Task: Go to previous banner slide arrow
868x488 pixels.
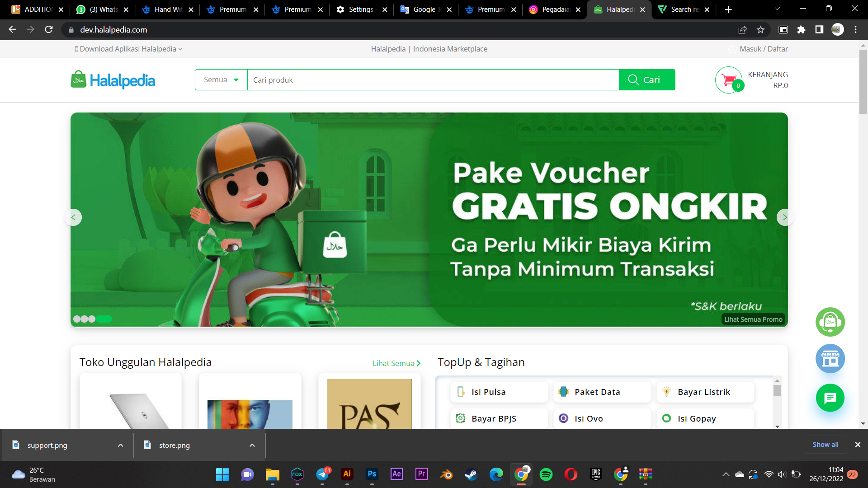Action: (73, 217)
